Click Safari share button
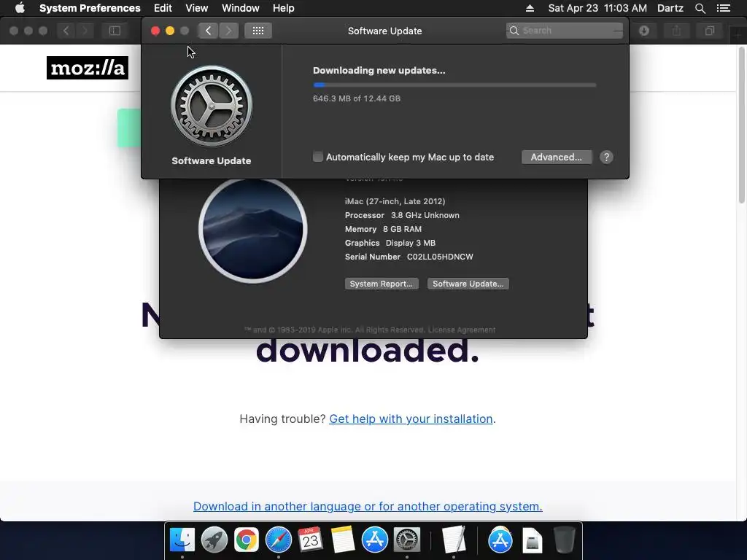This screenshot has height=560, width=747. click(676, 31)
